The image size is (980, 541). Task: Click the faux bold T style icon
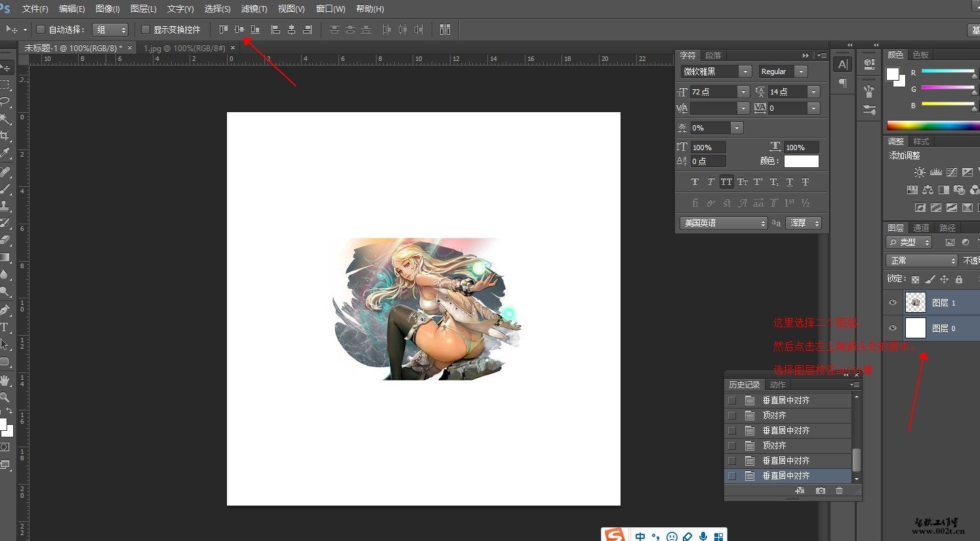[695, 182]
